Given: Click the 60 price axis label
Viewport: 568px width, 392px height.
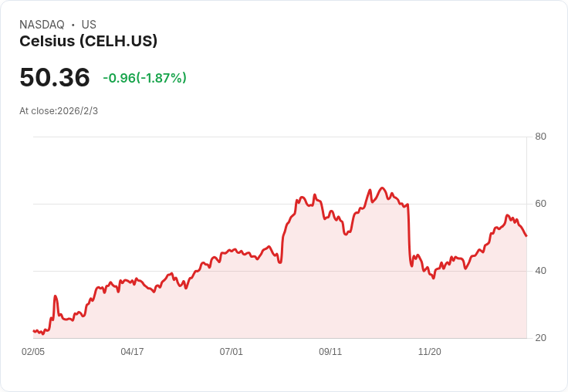Looking at the screenshot, I should [x=540, y=204].
